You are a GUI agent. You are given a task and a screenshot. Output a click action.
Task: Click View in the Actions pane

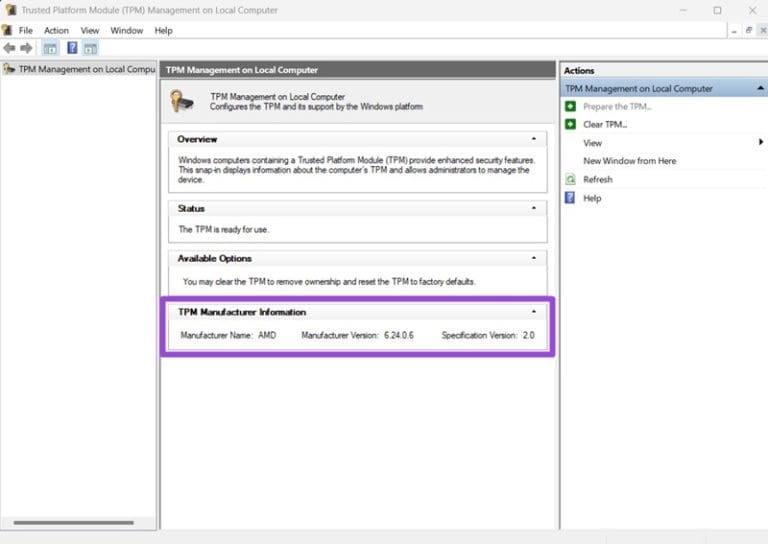pyautogui.click(x=592, y=143)
